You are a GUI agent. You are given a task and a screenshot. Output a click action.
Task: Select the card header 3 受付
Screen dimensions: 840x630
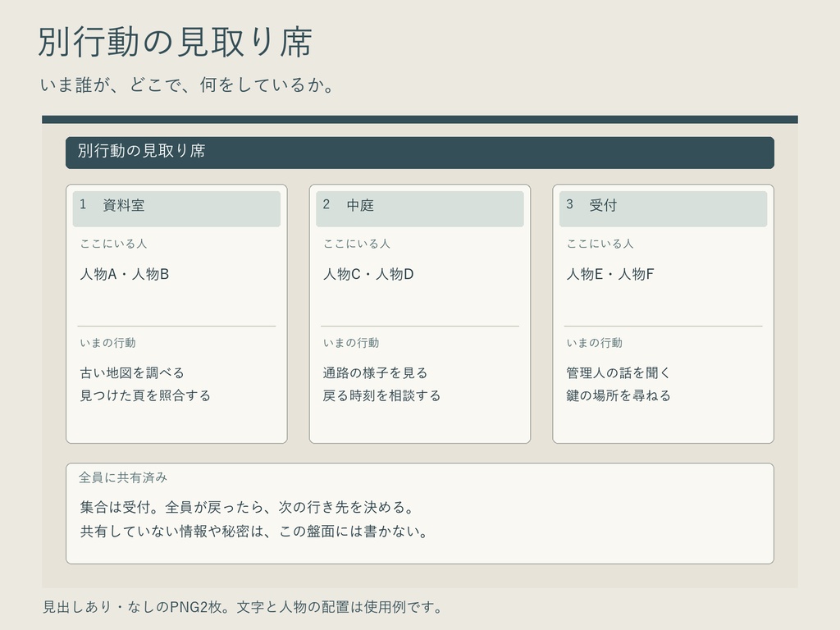[663, 209]
